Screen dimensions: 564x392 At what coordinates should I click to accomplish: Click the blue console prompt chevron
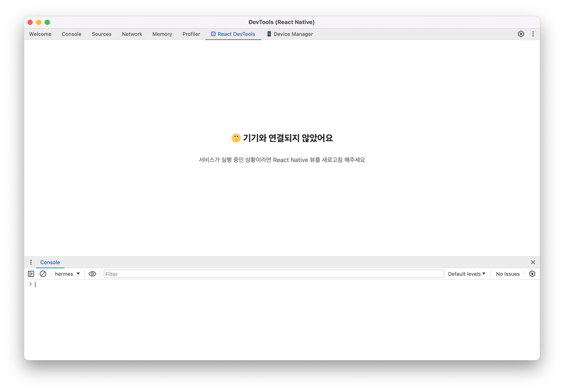click(30, 284)
